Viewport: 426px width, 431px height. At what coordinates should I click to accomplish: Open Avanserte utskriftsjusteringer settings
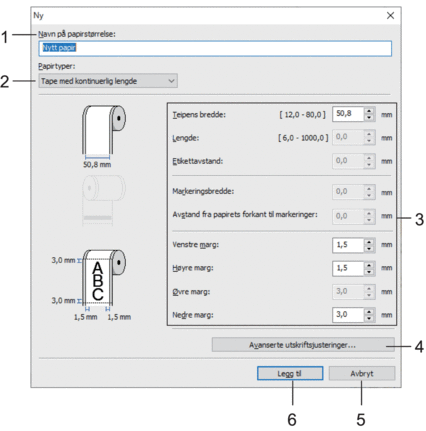tap(303, 345)
